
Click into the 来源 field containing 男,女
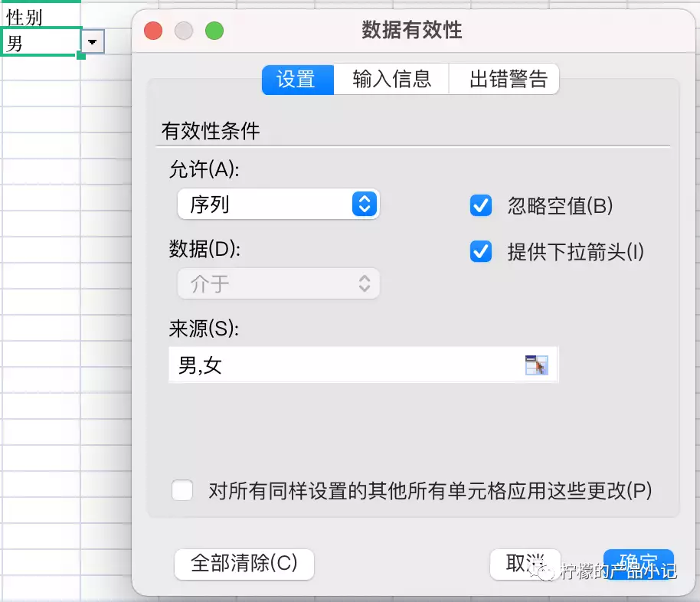(345, 365)
